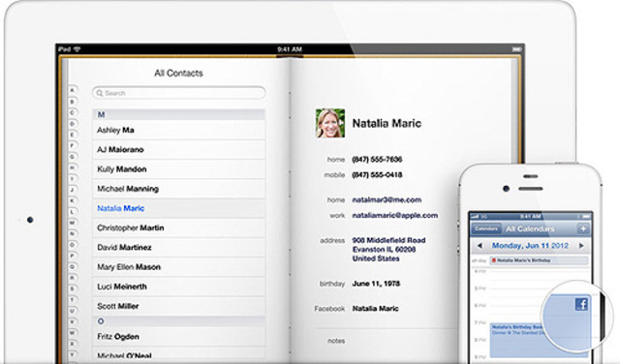Image resolution: width=620 pixels, height=364 pixels.
Task: Tap the magnified Facebook icon
Action: (581, 304)
